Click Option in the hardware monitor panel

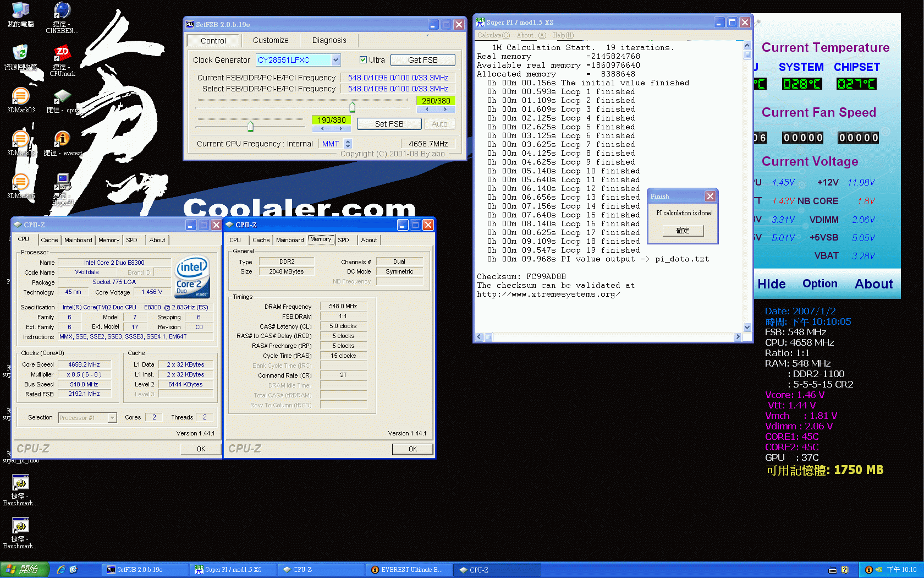tap(820, 283)
